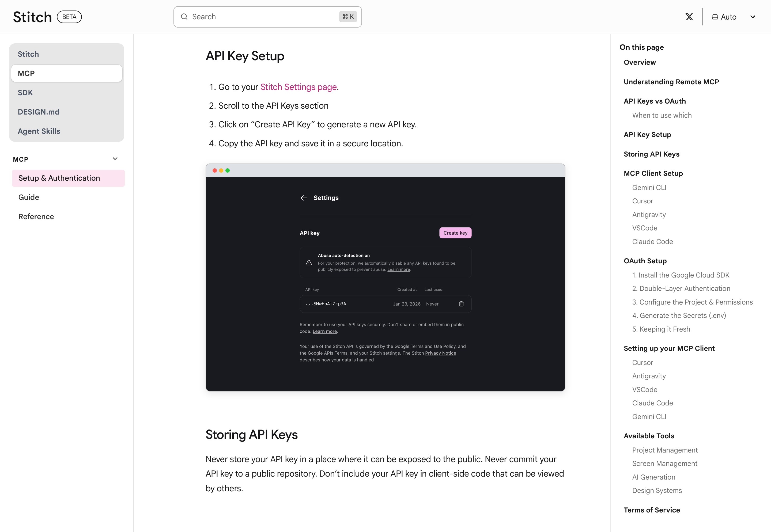Image resolution: width=771 pixels, height=532 pixels.
Task: Jump to Gemini CLI under Setting up MCP Client
Action: (x=649, y=417)
